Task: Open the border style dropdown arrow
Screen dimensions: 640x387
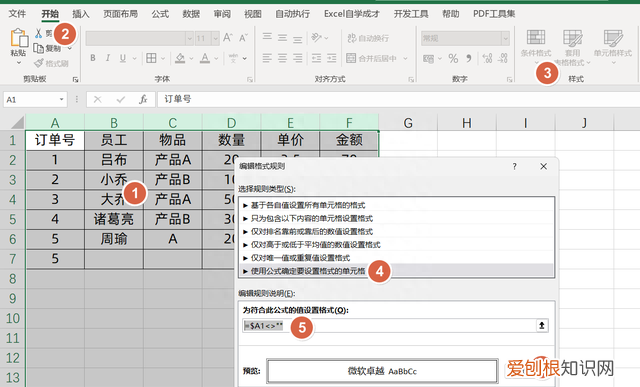Action: pos(162,58)
